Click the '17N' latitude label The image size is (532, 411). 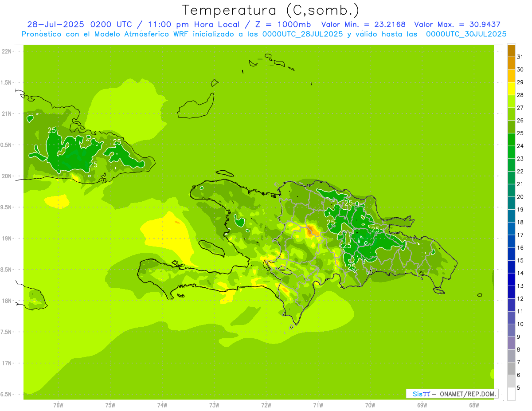[7, 363]
